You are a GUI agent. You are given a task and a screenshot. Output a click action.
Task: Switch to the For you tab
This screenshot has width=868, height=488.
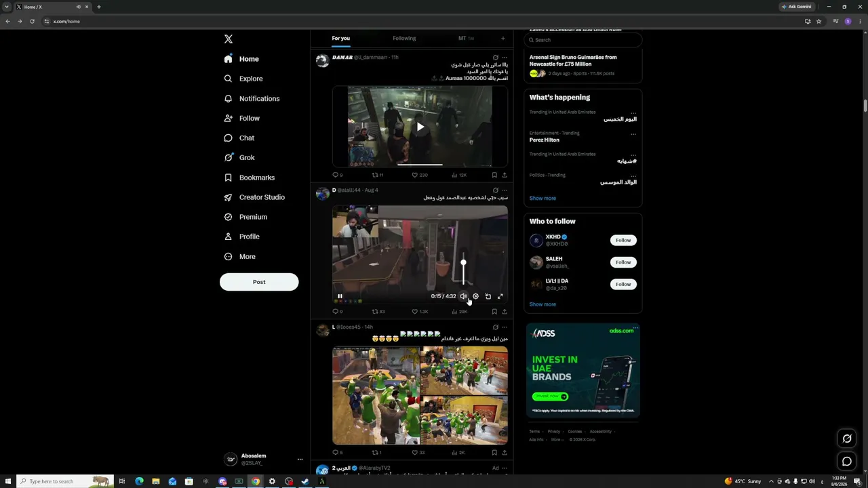(x=341, y=39)
